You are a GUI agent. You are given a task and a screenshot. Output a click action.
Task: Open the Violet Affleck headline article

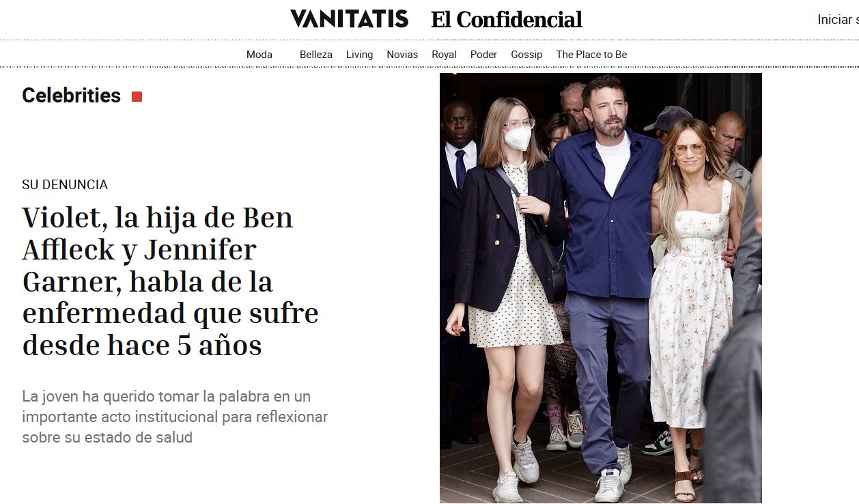tap(170, 281)
